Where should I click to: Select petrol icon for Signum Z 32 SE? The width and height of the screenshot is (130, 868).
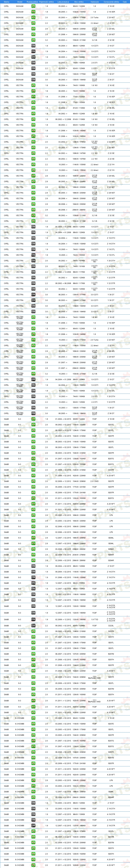[x=33, y=40]
